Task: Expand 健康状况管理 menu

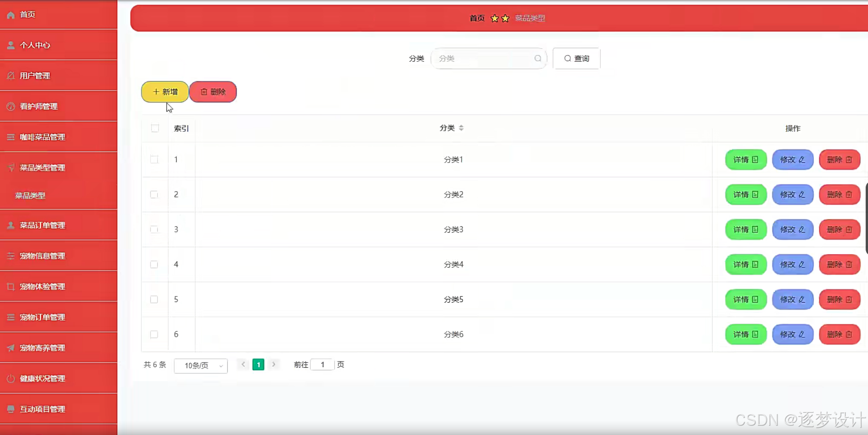Action: pos(59,378)
